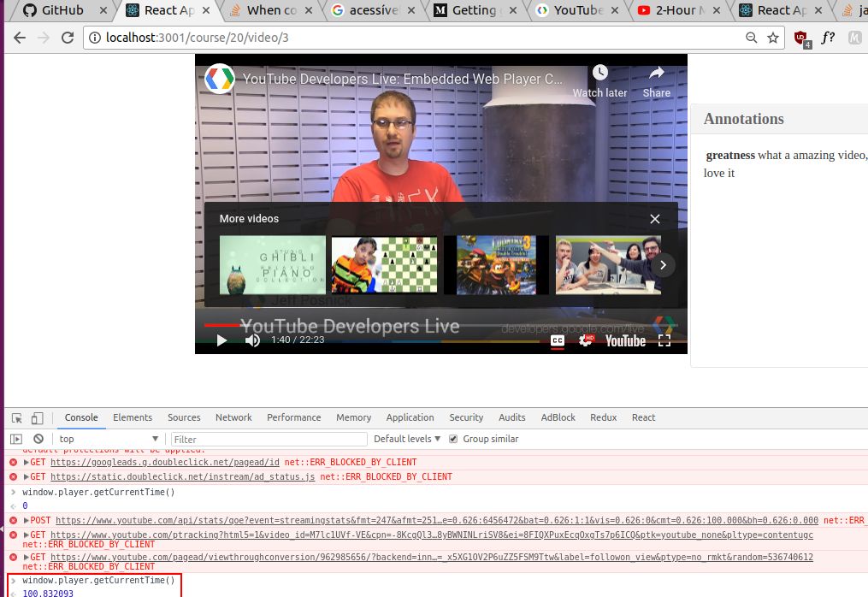868x597 pixels.
Task: Switch to the Elements tab
Action: click(x=133, y=417)
